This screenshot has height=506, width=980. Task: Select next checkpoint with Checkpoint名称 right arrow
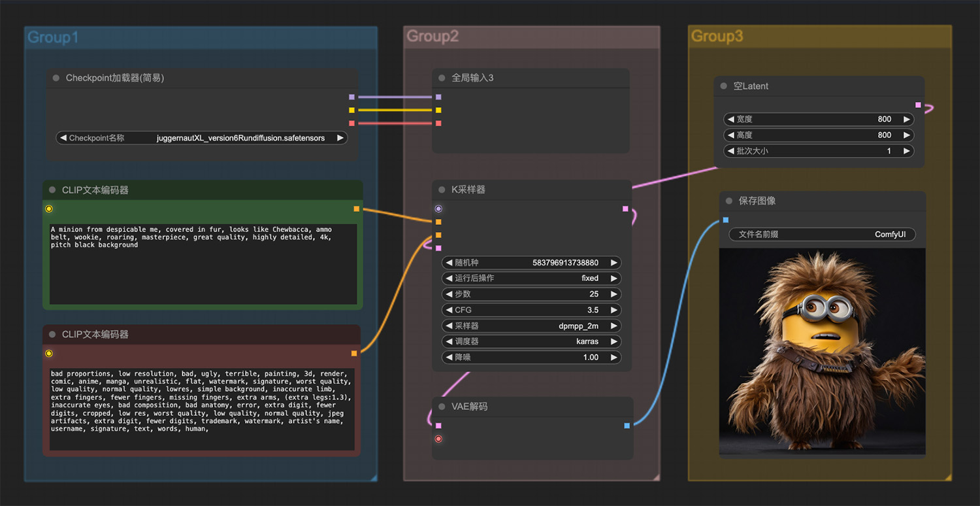coord(340,138)
